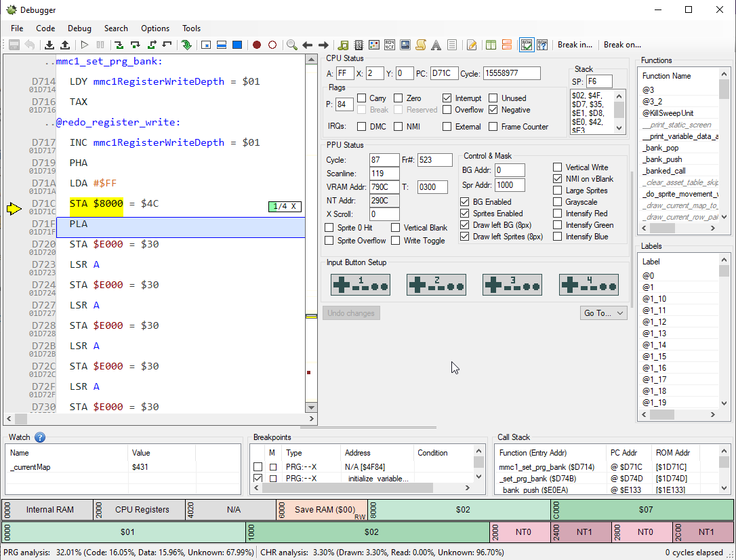Click the Labels list scroll-down arrow
The image size is (736, 560).
click(724, 403)
